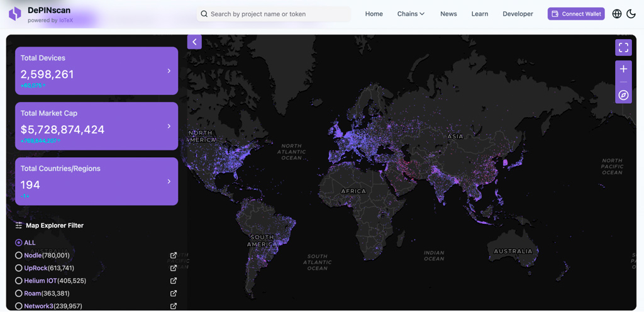Image resolution: width=644 pixels, height=312 pixels.
Task: Click the Map Explorer Filter sliders icon
Action: [x=19, y=225]
